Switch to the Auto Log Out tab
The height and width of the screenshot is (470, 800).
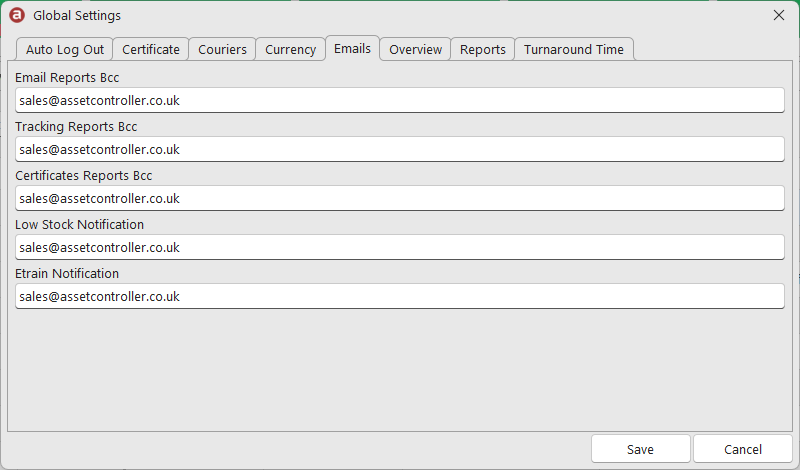click(65, 50)
